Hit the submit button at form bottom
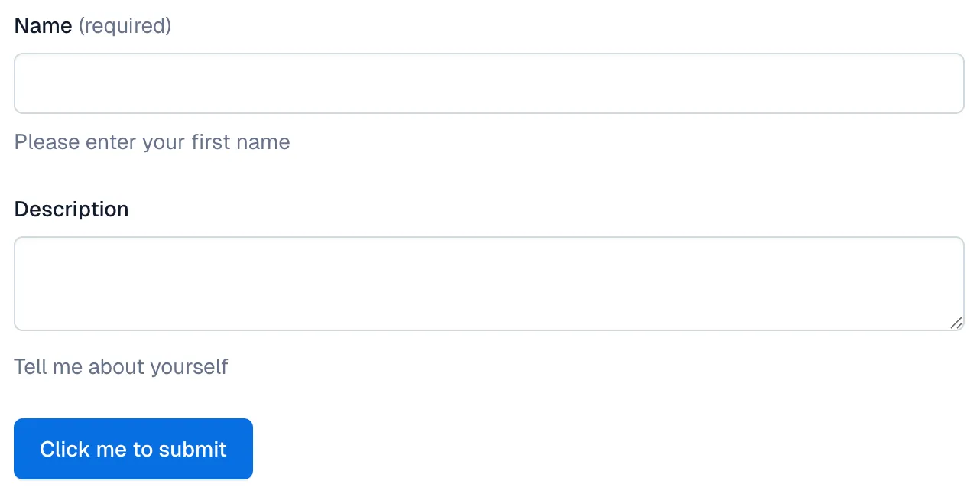Screen dimensions: 980x494 (x=133, y=449)
